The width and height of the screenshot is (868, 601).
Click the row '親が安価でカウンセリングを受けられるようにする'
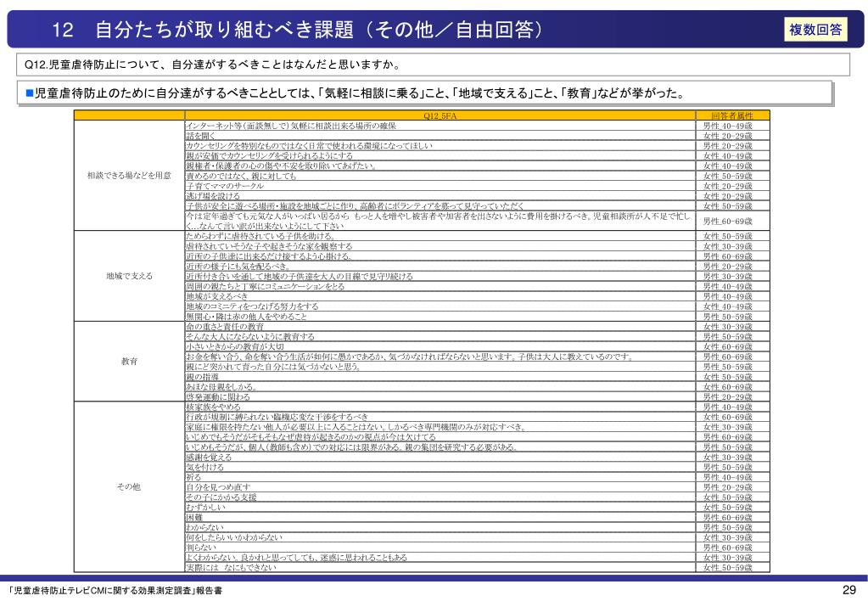(x=440, y=155)
